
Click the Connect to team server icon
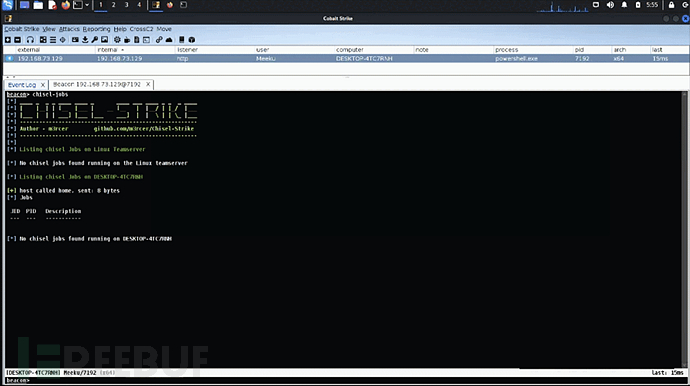pos(7,40)
